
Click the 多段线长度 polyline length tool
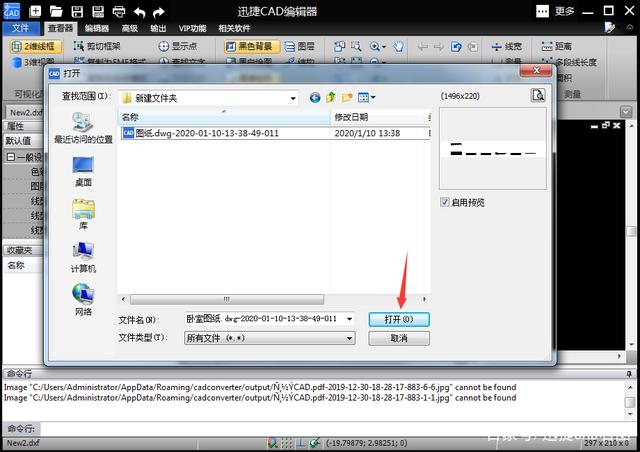(x=569, y=62)
